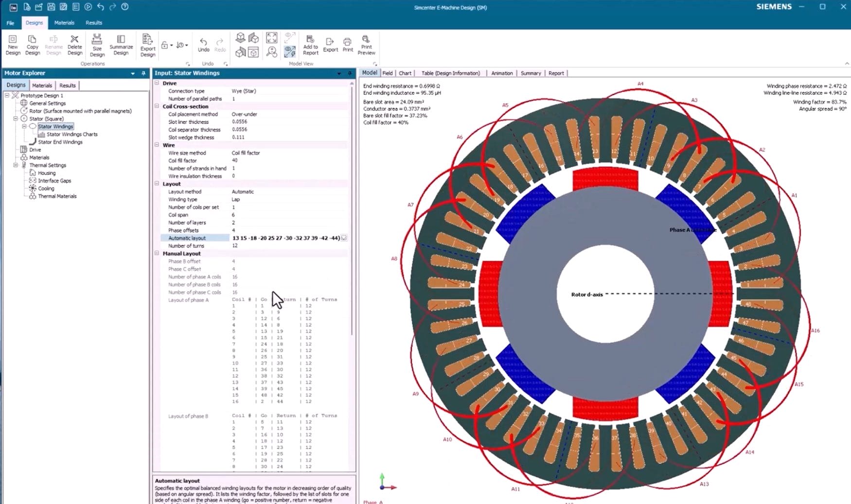Click the Help icon in the title bar

125,7
